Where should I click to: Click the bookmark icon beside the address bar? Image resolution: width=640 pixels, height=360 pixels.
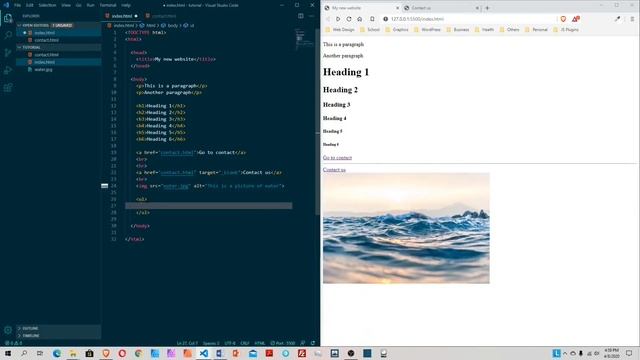(372, 19)
